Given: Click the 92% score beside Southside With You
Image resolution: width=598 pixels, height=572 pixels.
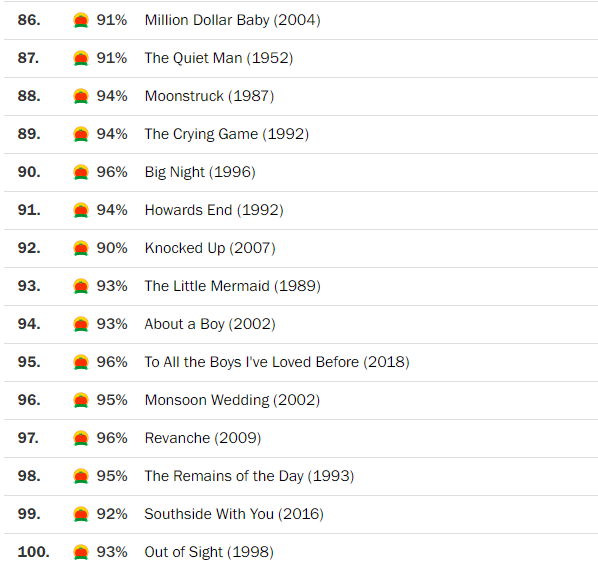Looking at the screenshot, I should 112,514.
